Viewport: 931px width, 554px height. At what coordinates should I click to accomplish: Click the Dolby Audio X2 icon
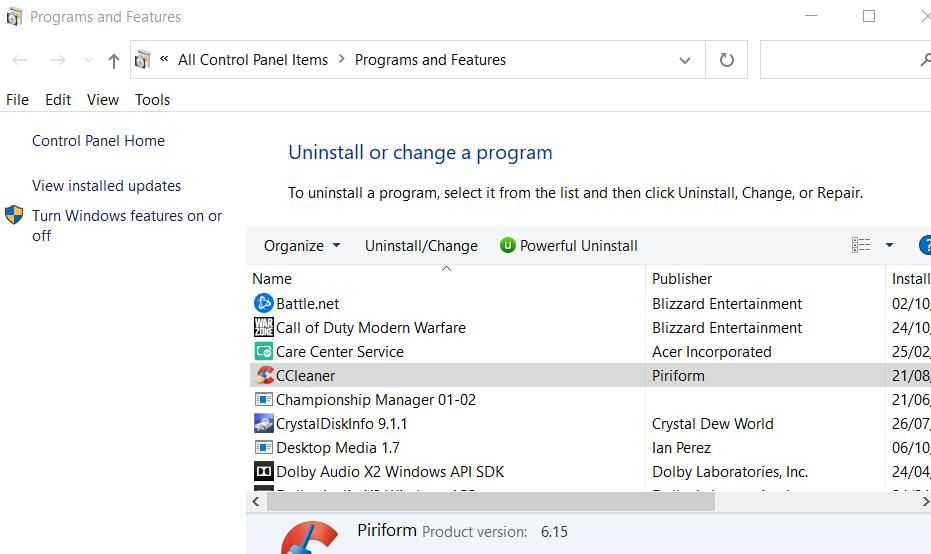[263, 471]
